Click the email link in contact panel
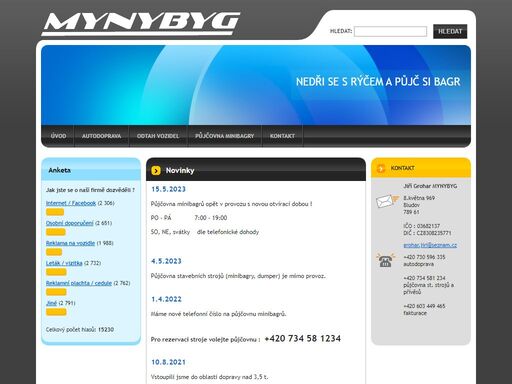The height and width of the screenshot is (384, 512). pos(430,245)
